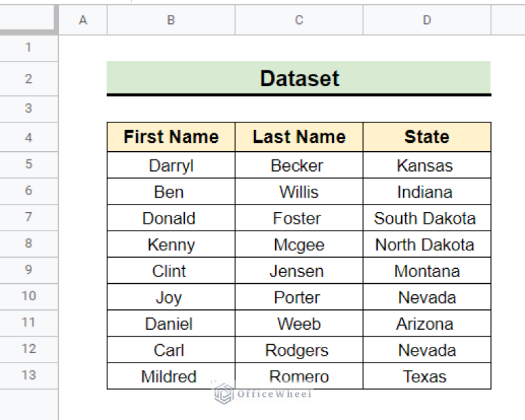
Task: Select column D header
Action: pos(427,21)
